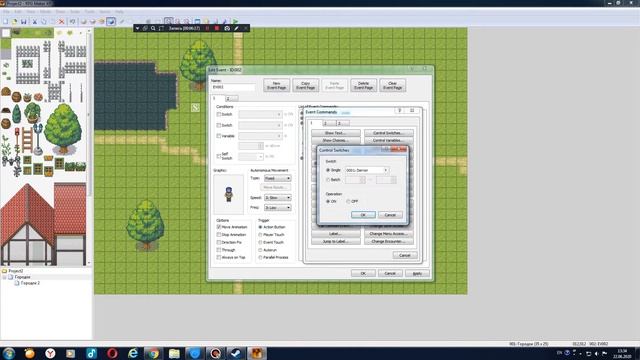Click Apply in the Edit Event window
Image resolution: width=640 pixels, height=360 pixels.
pos(417,273)
